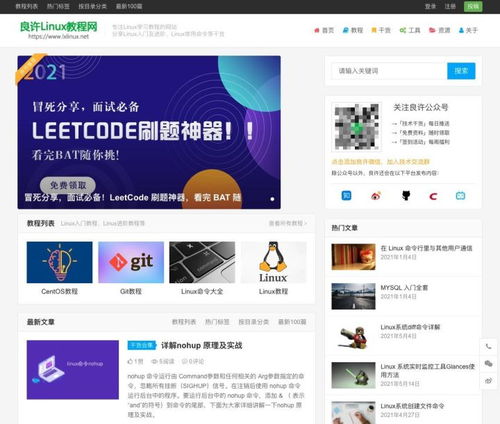This screenshot has width=500, height=424.
Task: Click the blue category tag before nohup title
Action: [x=142, y=345]
